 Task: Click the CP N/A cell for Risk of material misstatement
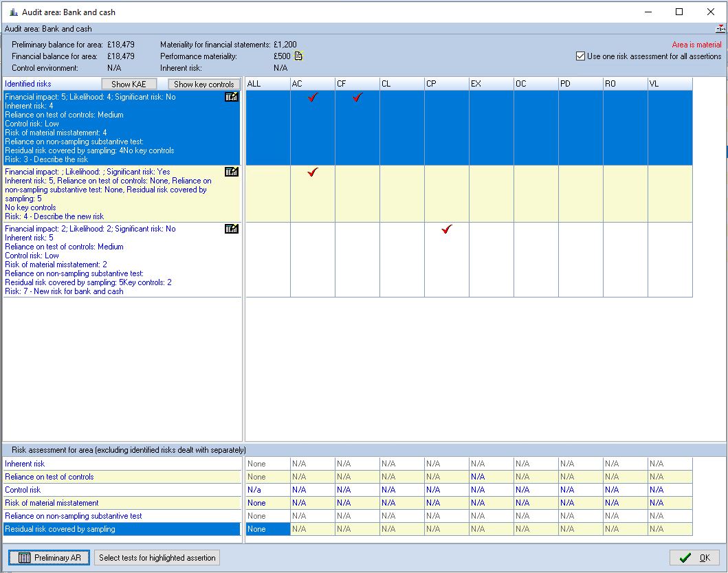(447, 502)
